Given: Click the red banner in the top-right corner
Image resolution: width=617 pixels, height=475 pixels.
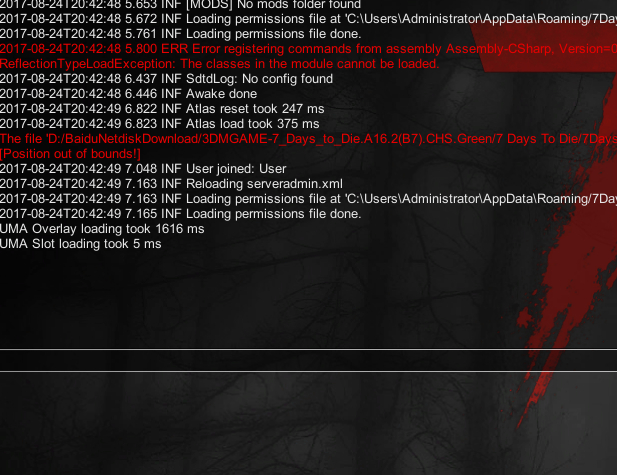Looking at the screenshot, I should (x=547, y=43).
